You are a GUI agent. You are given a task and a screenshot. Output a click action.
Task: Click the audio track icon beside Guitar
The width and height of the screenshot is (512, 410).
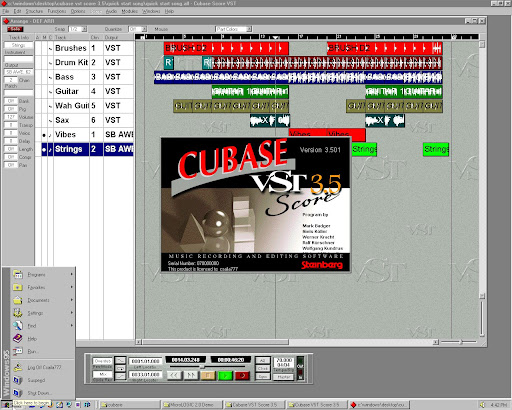point(50,92)
